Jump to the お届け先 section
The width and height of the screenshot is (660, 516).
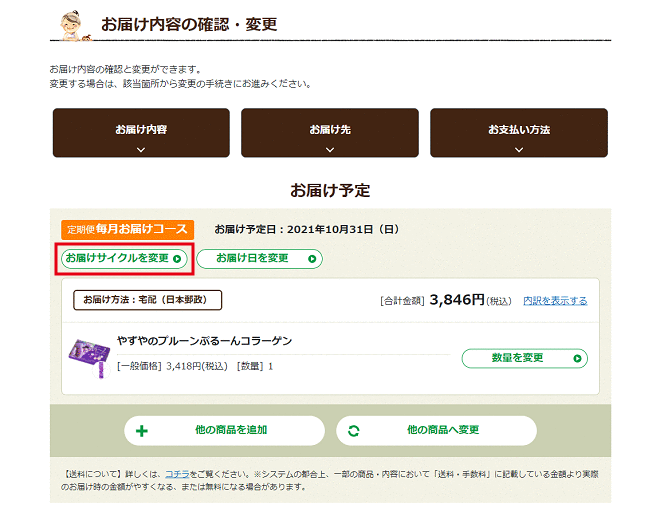tap(330, 133)
